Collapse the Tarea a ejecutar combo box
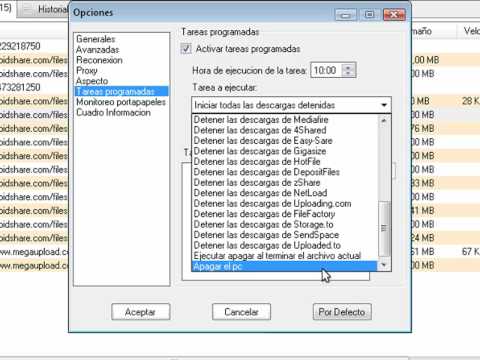The height and width of the screenshot is (360, 480). tap(384, 105)
